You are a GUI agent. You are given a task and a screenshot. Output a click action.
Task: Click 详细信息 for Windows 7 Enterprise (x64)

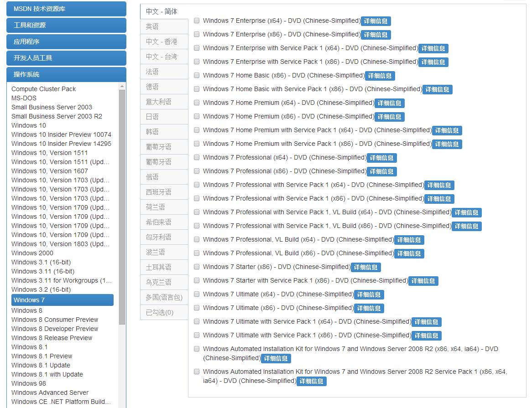(x=376, y=21)
